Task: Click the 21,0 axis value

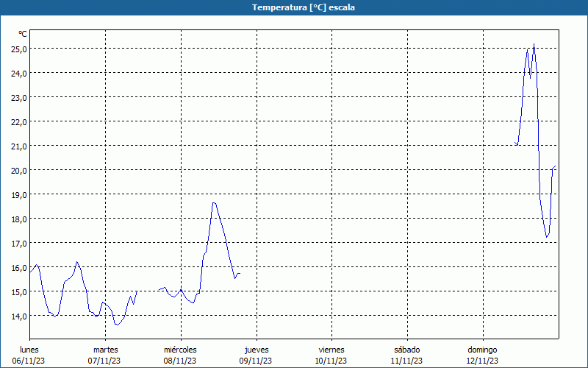Action: point(19,146)
